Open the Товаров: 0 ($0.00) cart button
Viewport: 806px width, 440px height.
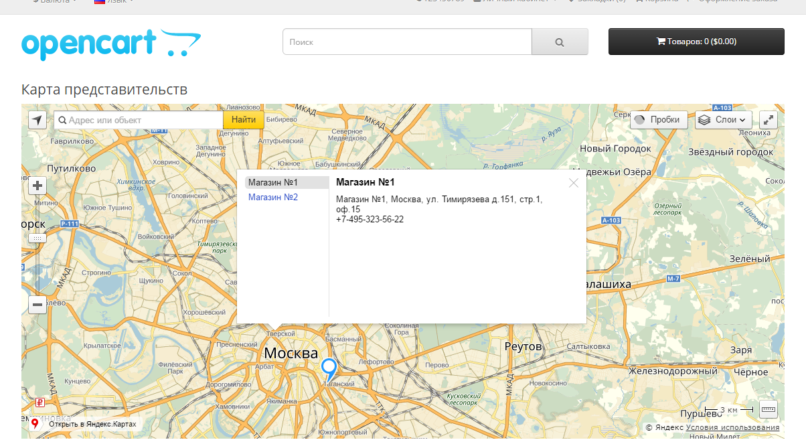click(696, 42)
